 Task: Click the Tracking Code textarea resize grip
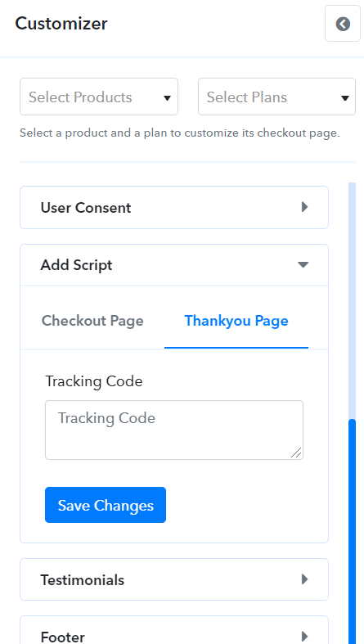coord(297,453)
